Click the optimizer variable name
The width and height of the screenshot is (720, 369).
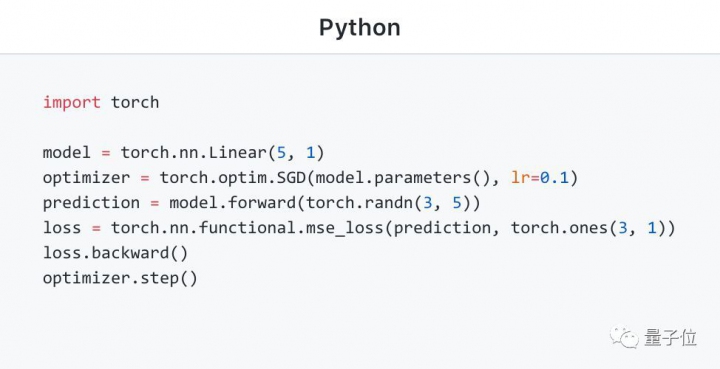pyautogui.click(x=86, y=178)
